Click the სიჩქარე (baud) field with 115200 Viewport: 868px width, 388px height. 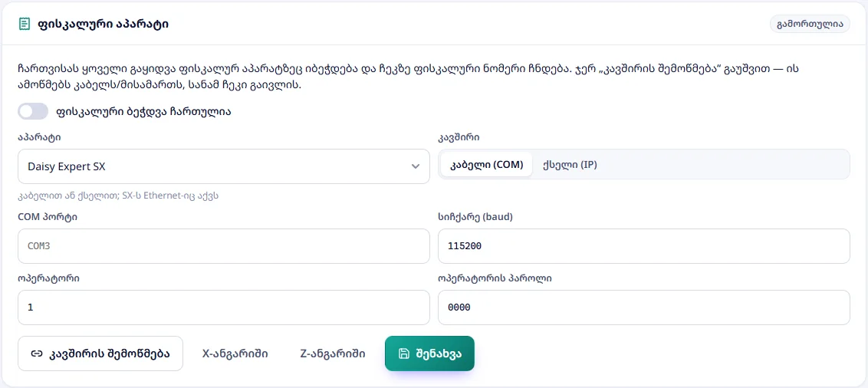click(644, 246)
